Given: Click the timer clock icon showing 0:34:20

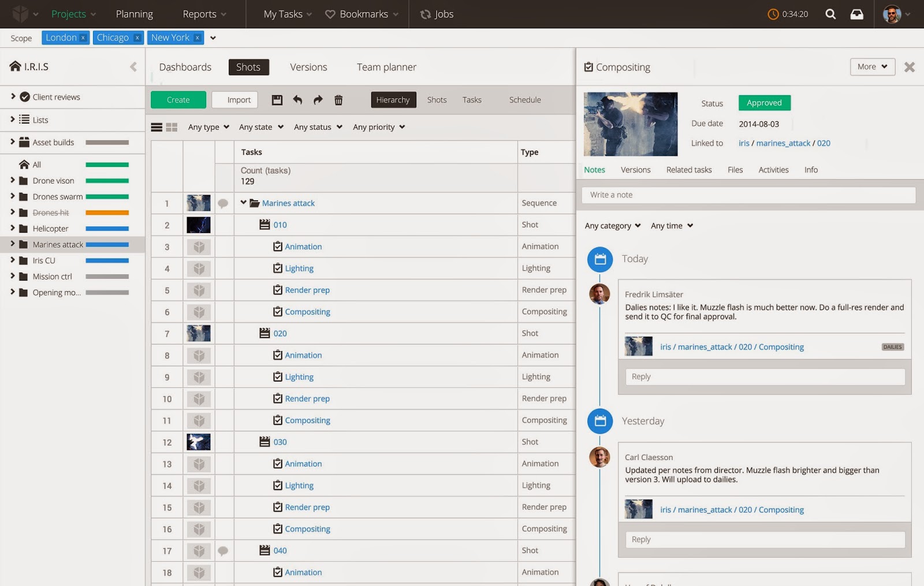Looking at the screenshot, I should 789,14.
